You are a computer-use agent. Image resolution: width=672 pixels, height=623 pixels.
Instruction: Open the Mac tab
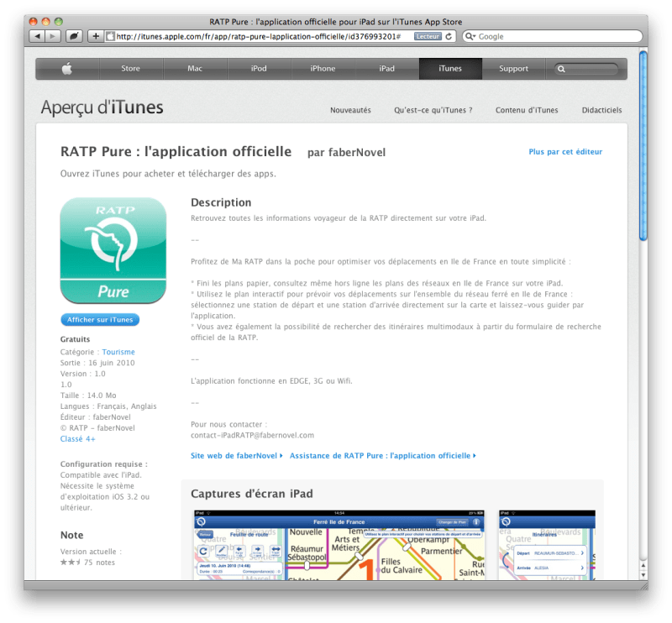click(x=195, y=69)
